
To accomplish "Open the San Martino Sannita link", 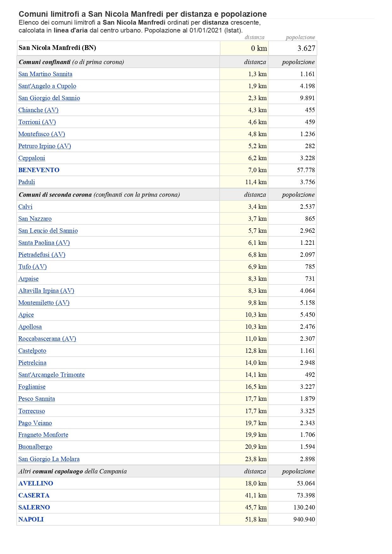I will click(45, 74).
